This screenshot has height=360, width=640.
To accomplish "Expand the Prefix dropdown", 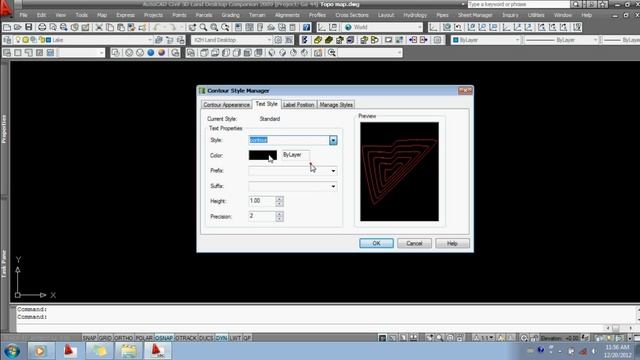I will 333,171.
